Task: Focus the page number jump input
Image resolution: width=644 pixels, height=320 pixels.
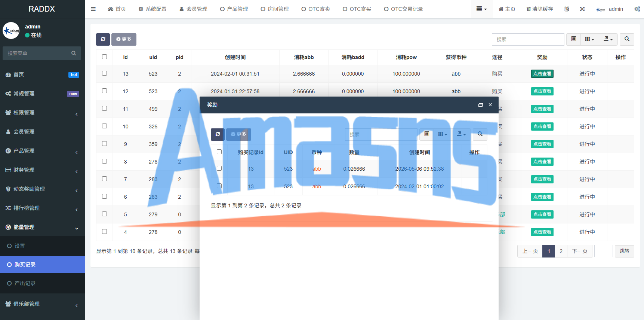Action: coord(603,251)
